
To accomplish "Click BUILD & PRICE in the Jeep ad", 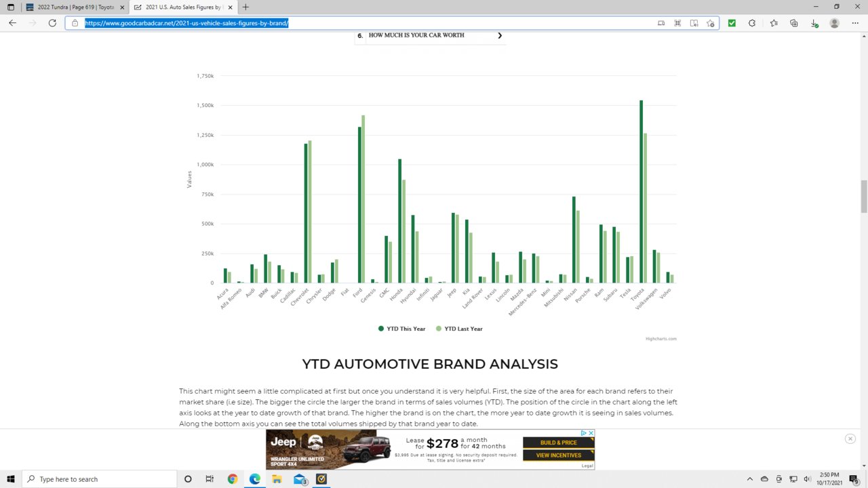I will pyautogui.click(x=558, y=443).
